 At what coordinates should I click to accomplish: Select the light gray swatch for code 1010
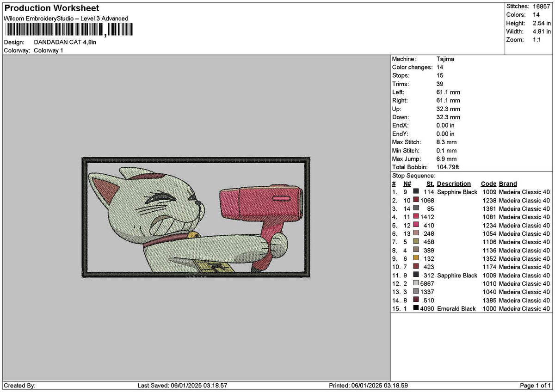416,283
